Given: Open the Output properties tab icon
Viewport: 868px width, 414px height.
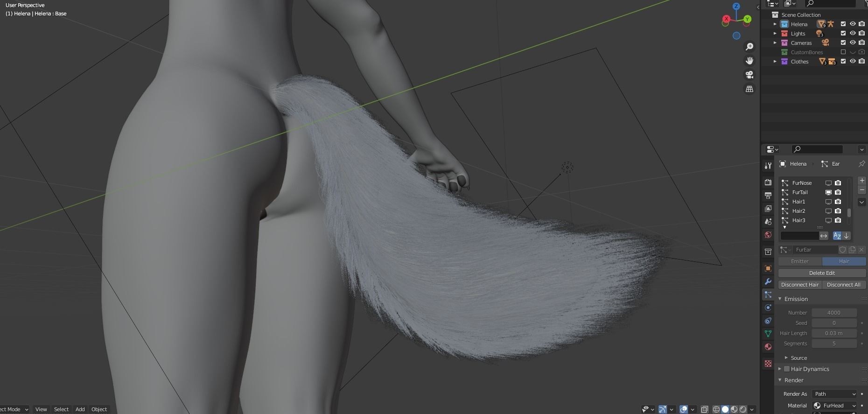Looking at the screenshot, I should [768, 196].
